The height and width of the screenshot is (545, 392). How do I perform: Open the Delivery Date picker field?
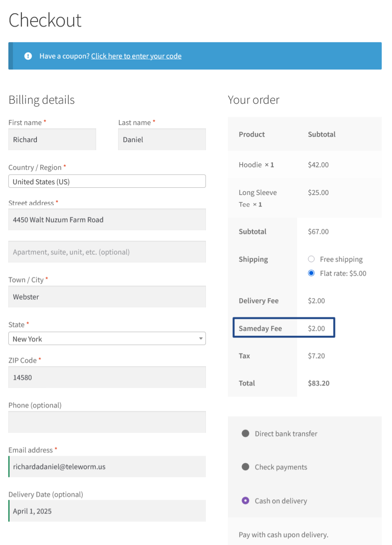point(107,511)
